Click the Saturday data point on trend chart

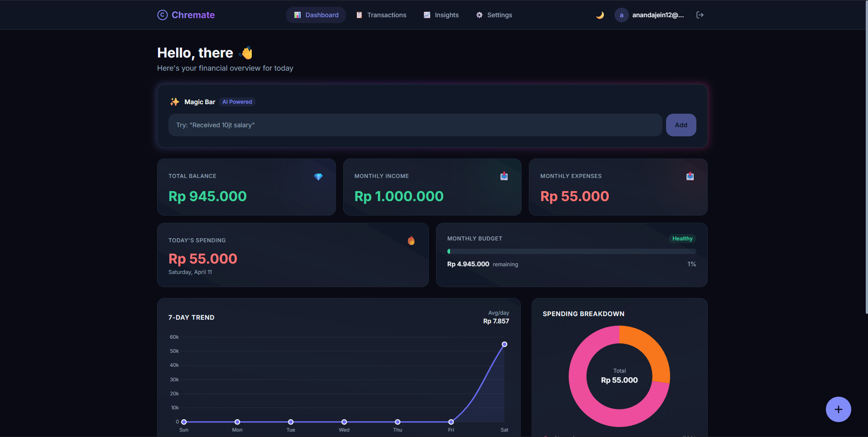(x=504, y=344)
